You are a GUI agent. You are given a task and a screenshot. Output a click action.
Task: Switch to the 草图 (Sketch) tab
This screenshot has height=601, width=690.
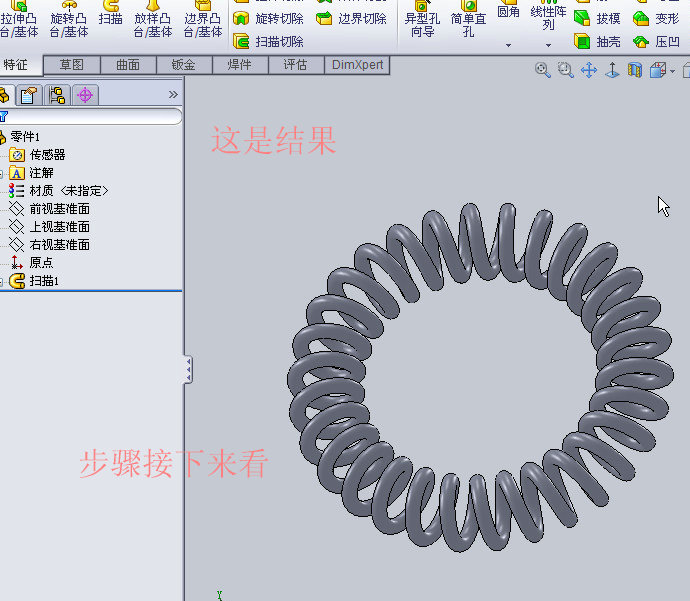click(x=72, y=65)
